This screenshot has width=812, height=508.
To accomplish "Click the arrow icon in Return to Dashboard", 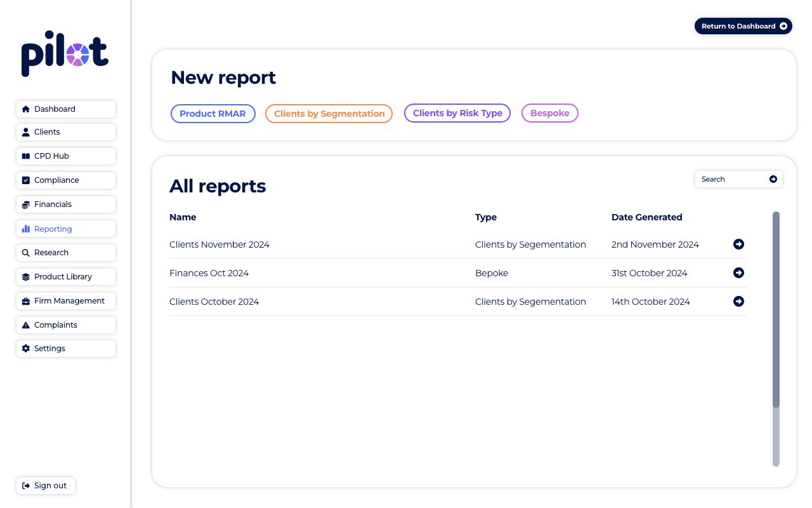I will (x=783, y=26).
